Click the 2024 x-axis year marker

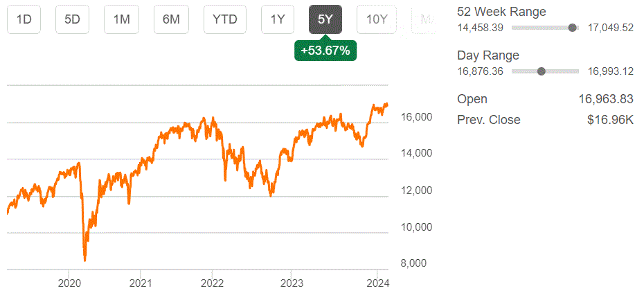pyautogui.click(x=377, y=283)
